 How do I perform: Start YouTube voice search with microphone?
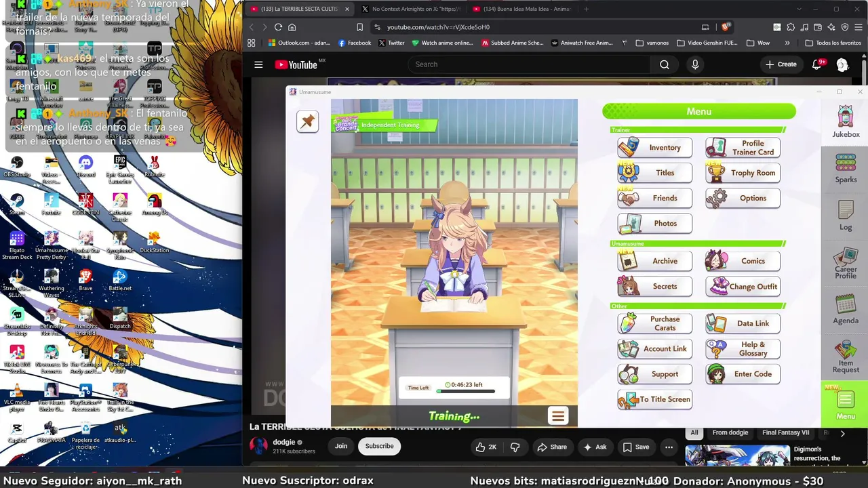point(695,64)
